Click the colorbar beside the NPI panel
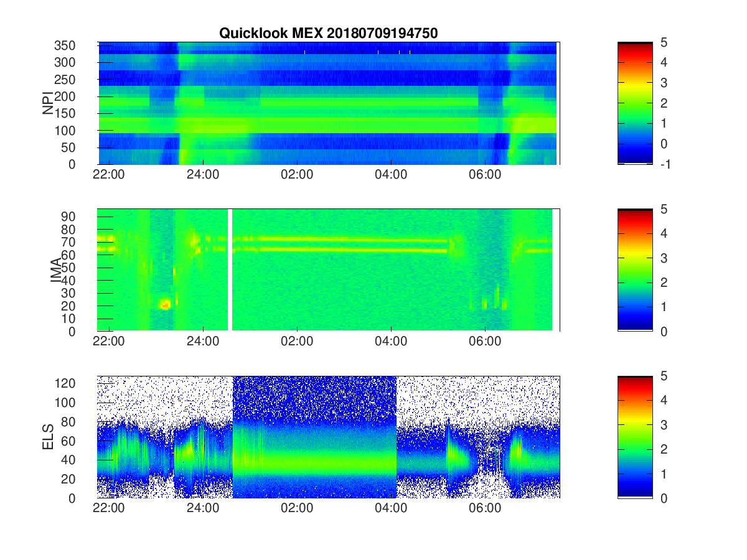This screenshot has width=747, height=560. pyautogui.click(x=635, y=103)
